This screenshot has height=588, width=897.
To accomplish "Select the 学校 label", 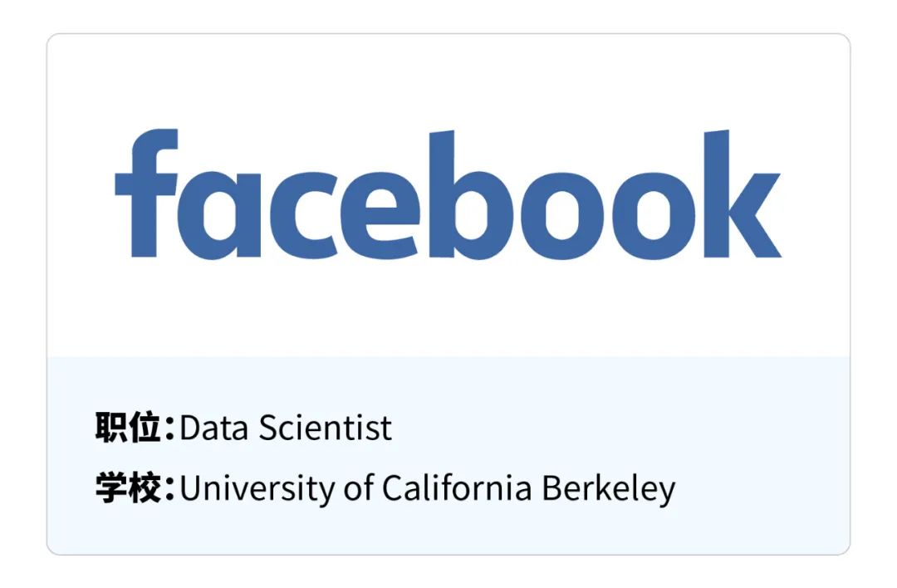I will point(128,488).
